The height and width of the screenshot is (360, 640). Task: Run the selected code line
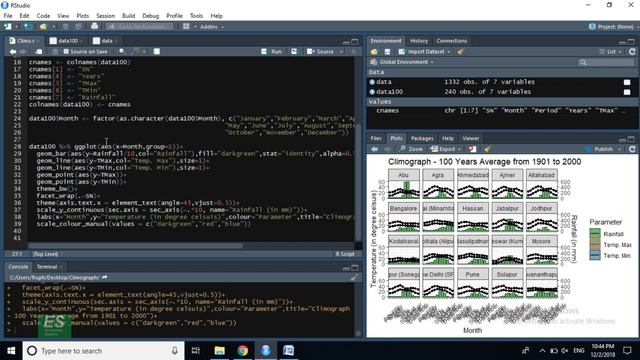pyautogui.click(x=272, y=52)
